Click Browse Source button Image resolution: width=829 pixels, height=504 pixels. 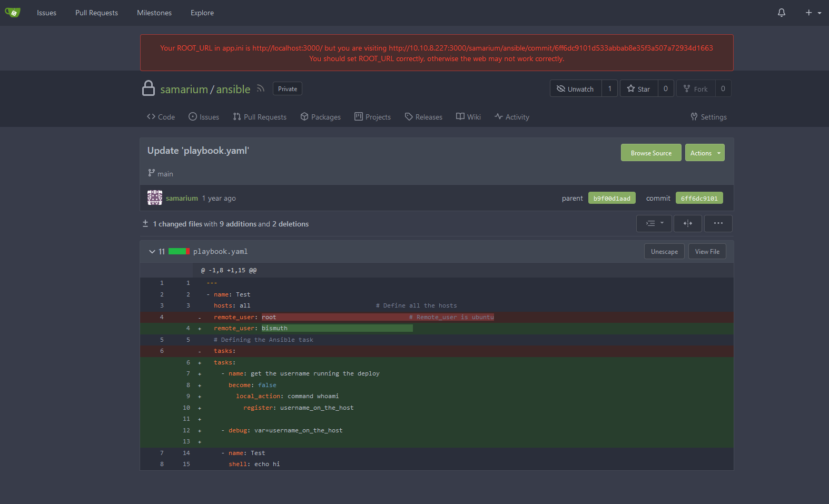point(651,153)
